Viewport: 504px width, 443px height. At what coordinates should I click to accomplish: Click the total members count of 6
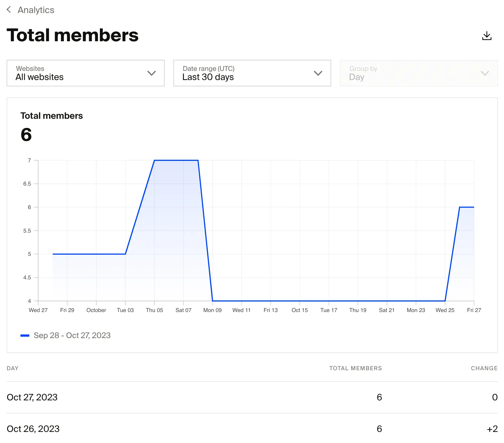26,135
